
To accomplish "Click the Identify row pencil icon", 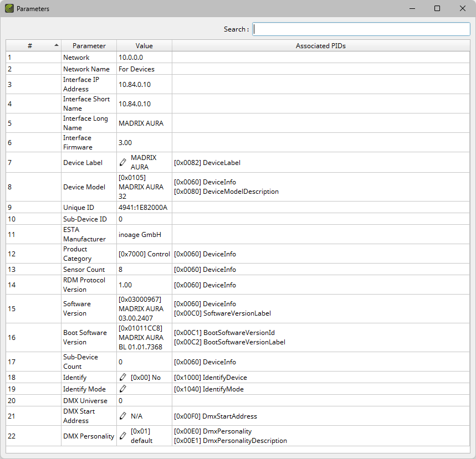I will click(124, 377).
